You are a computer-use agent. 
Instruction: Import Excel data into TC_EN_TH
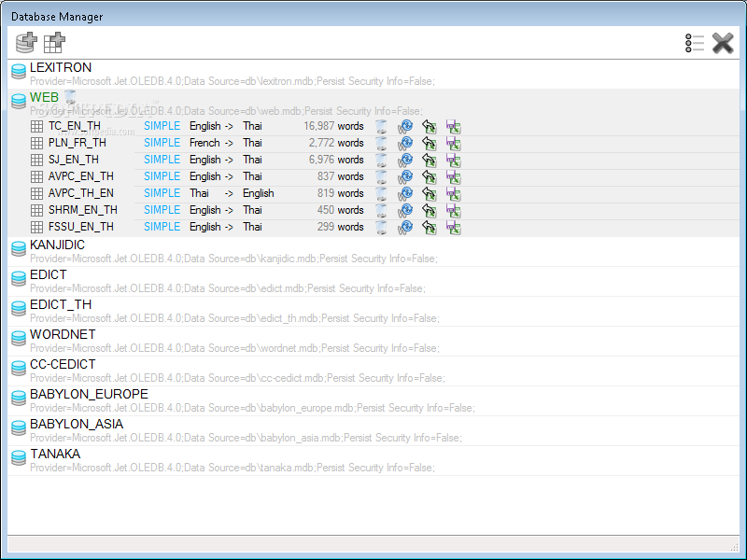point(430,127)
